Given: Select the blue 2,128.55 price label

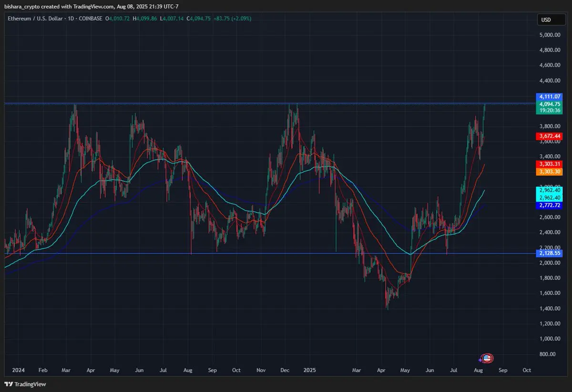Looking at the screenshot, I should (x=550, y=253).
